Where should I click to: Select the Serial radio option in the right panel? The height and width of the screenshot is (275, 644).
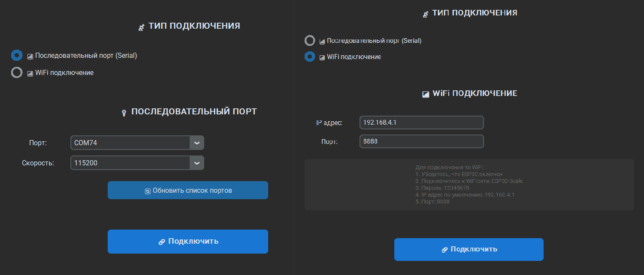click(309, 41)
